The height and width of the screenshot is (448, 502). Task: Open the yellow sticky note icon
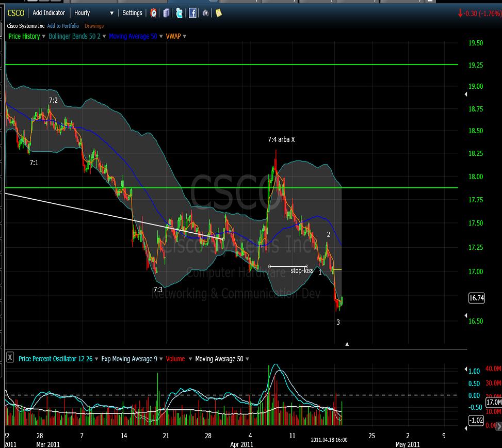(219, 13)
